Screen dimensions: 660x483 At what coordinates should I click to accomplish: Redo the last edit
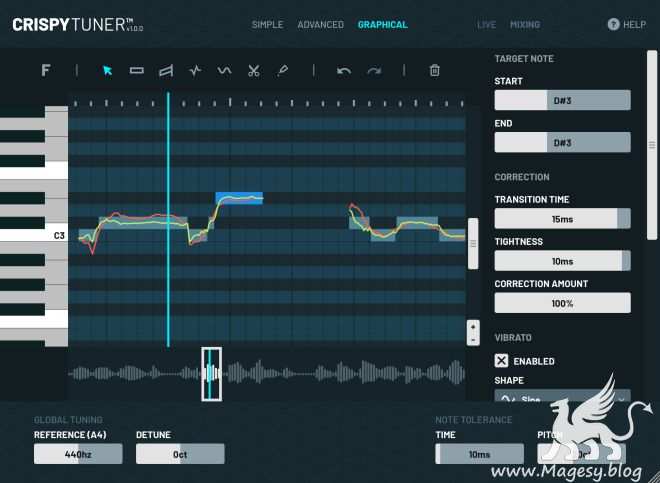374,71
